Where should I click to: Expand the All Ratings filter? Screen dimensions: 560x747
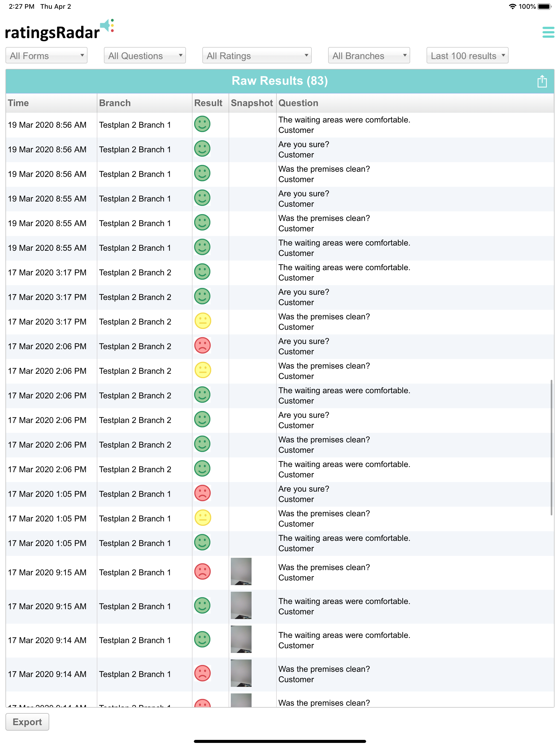(257, 56)
